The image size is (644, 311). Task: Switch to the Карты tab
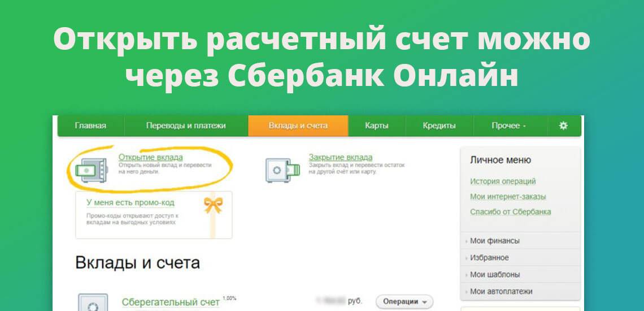(x=377, y=126)
